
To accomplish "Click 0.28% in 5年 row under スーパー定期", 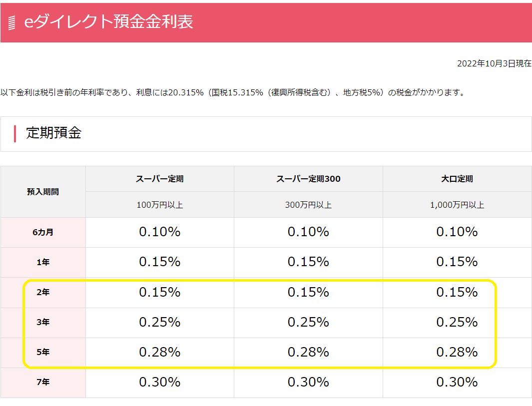I will pos(160,352).
